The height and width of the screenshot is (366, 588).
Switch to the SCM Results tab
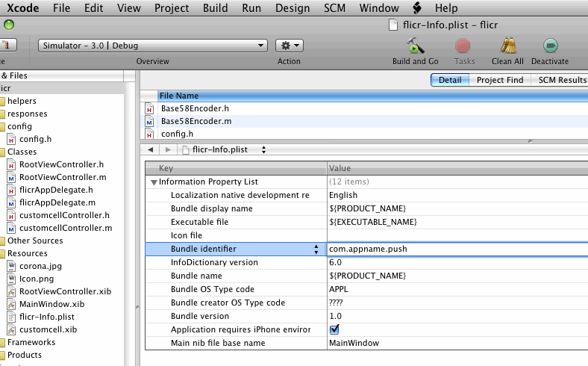tap(561, 80)
